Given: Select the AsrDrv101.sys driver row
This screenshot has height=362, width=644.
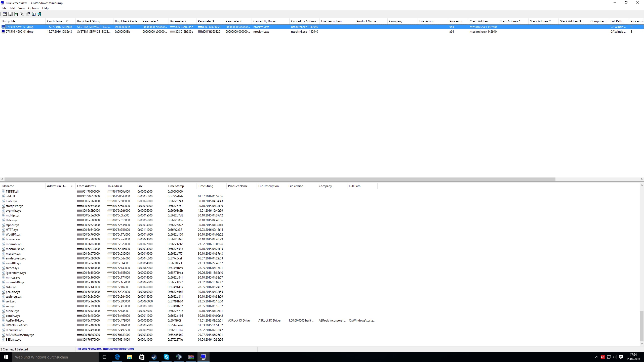Looking at the screenshot, I should tap(15, 321).
